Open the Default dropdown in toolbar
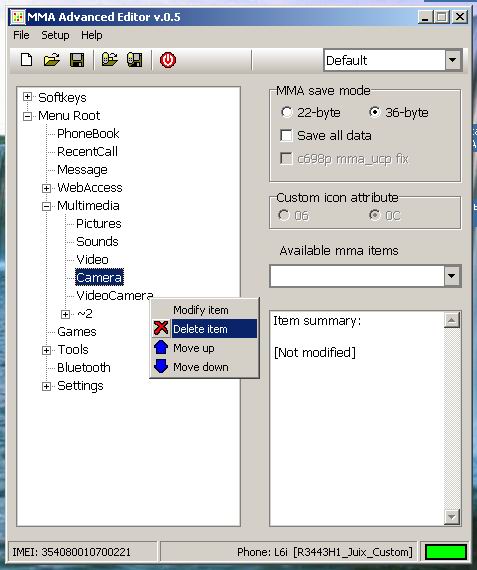The image size is (477, 570). pyautogui.click(x=452, y=60)
